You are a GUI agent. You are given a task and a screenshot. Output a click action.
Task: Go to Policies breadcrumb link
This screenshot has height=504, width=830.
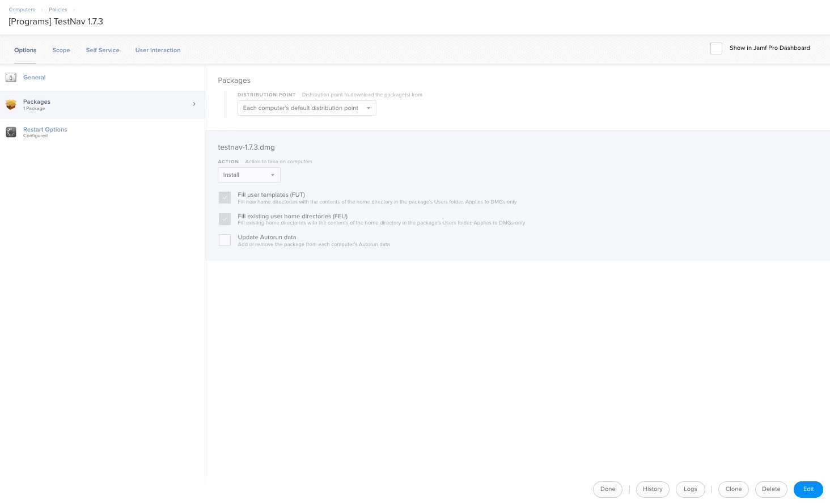pyautogui.click(x=58, y=10)
